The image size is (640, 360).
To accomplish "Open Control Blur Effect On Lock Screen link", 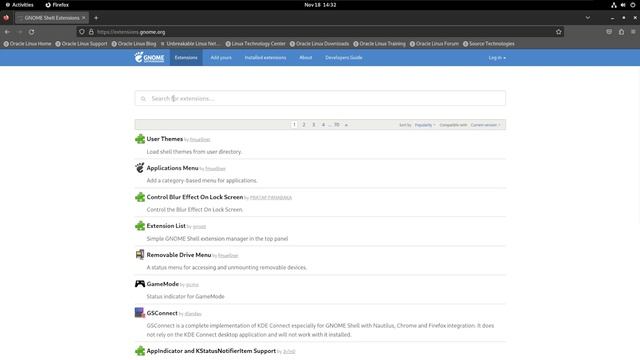I will [x=195, y=197].
